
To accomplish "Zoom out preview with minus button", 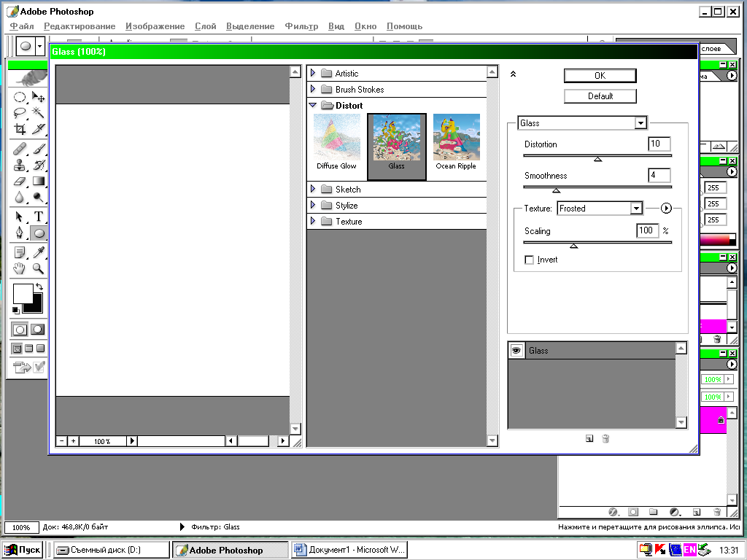I will (62, 441).
